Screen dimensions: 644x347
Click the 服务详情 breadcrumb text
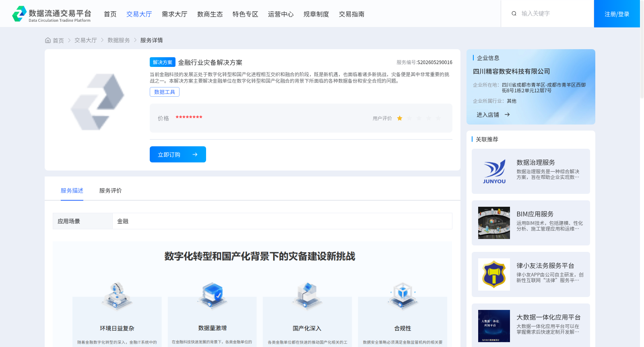[152, 40]
